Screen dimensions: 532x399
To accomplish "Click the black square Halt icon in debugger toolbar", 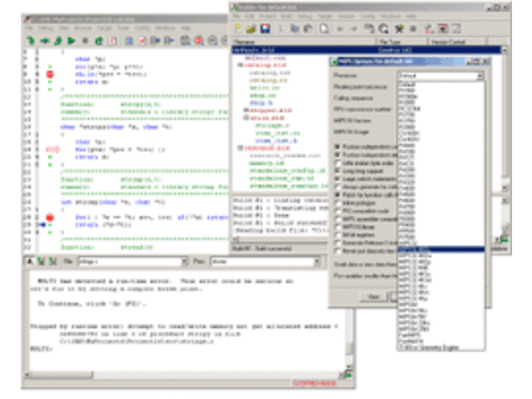I will (85, 39).
